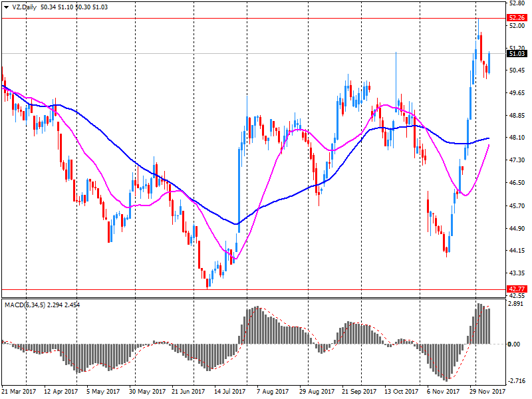Click the 0.00 level on MACD scale
Image resolution: width=532 pixels, height=399 pixels.
514,344
